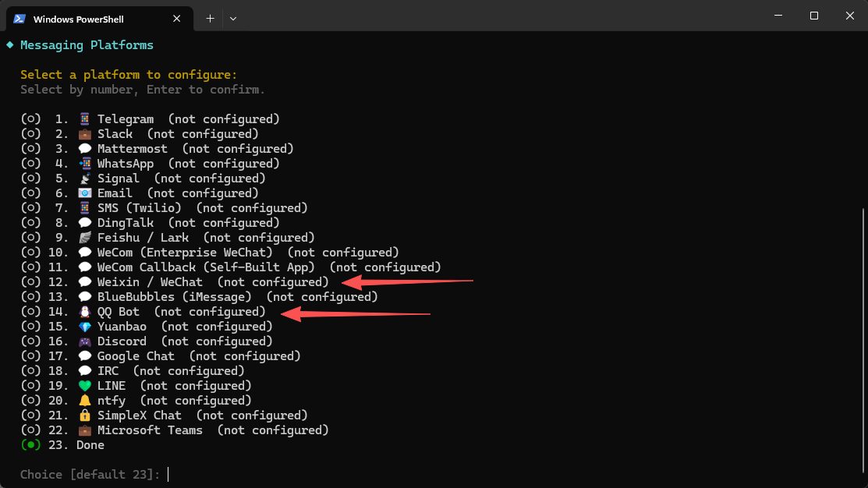868x488 pixels.
Task: Select the radio marker for option 16 Discord
Action: [x=31, y=341]
